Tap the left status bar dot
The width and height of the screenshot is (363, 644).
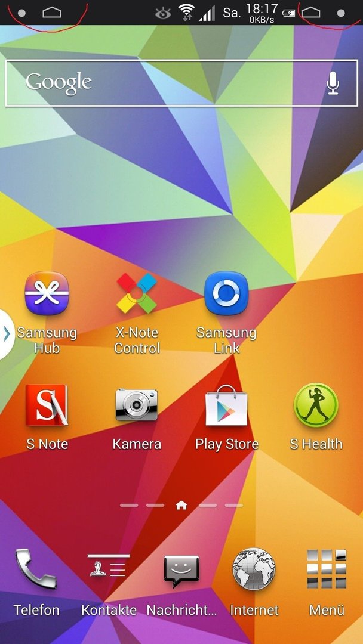pyautogui.click(x=21, y=13)
